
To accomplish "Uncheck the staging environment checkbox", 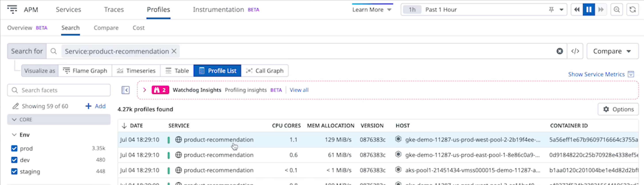I will point(14,171).
